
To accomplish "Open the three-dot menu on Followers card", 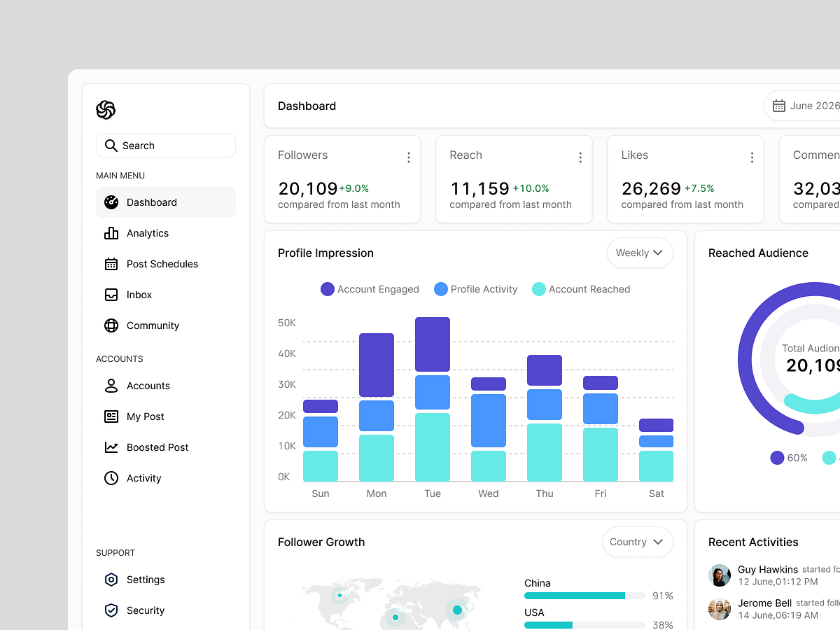I will point(408,157).
